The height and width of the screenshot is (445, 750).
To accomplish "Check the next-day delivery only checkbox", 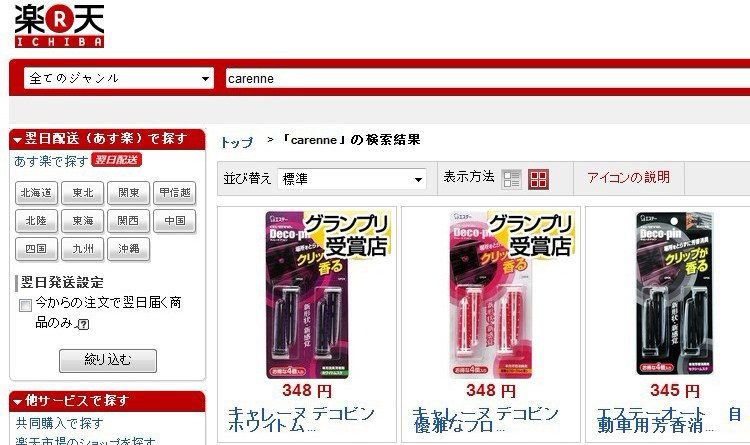I will pyautogui.click(x=25, y=305).
